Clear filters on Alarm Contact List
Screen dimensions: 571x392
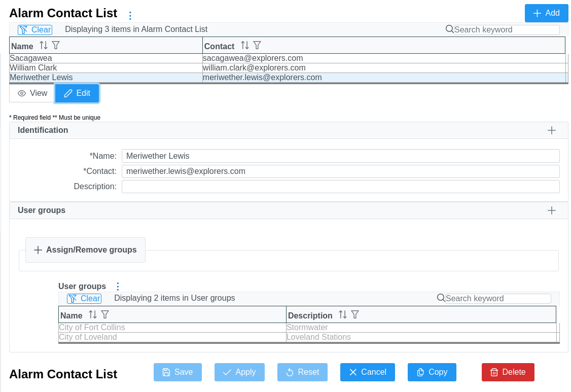(35, 30)
